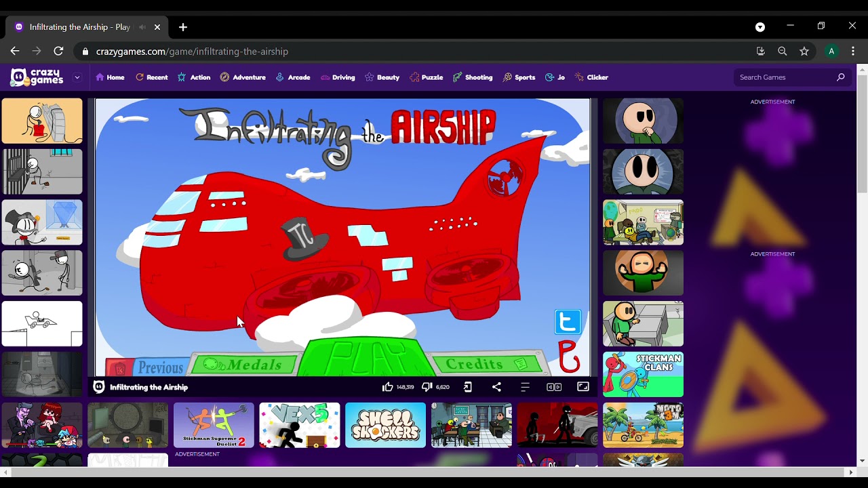The width and height of the screenshot is (868, 488).
Task: Open a new browser tab
Action: point(183,27)
